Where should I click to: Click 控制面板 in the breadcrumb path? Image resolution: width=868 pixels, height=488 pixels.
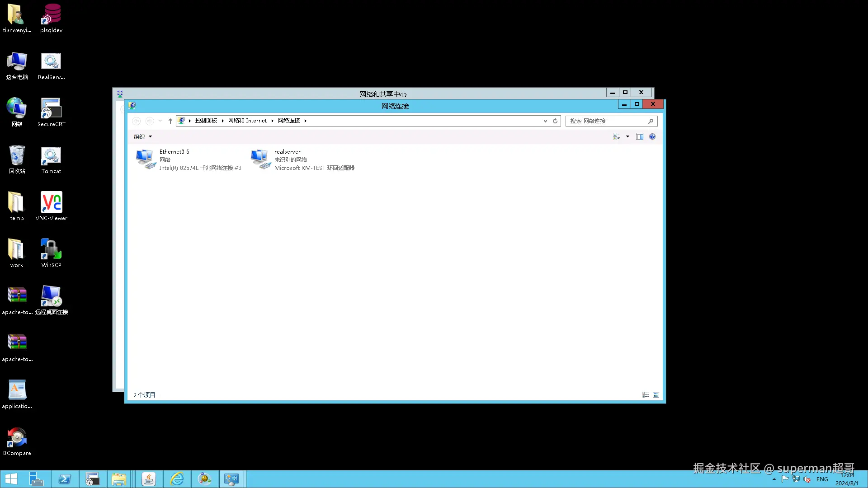pyautogui.click(x=206, y=121)
